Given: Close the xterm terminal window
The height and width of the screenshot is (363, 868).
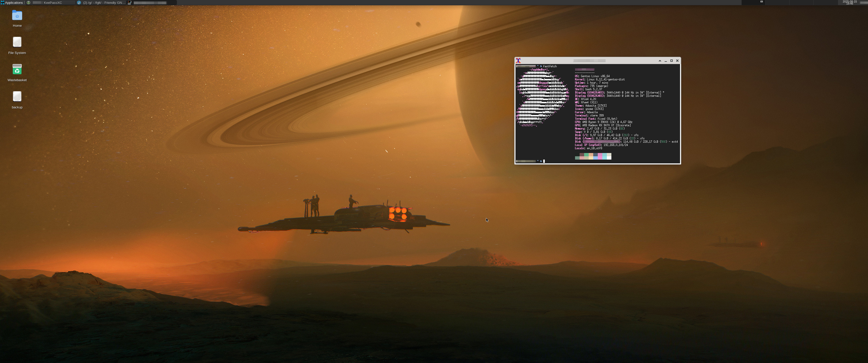Looking at the screenshot, I should (x=677, y=60).
